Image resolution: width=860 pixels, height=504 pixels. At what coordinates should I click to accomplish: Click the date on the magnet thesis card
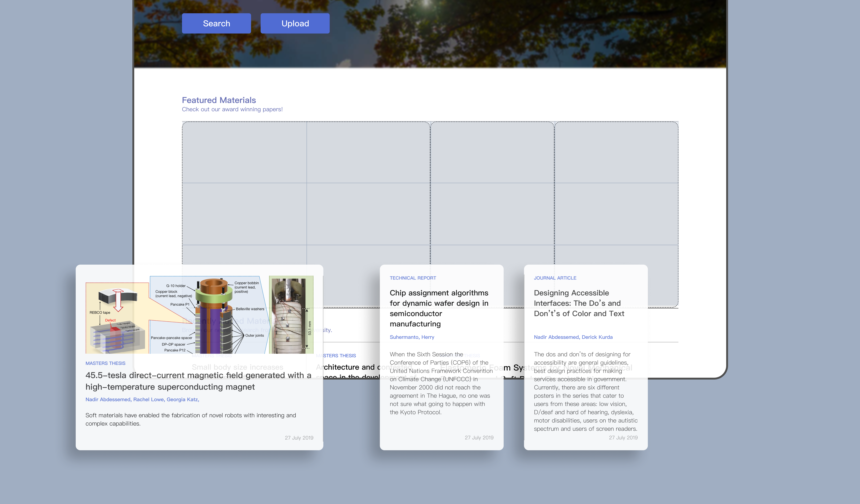coord(299,437)
